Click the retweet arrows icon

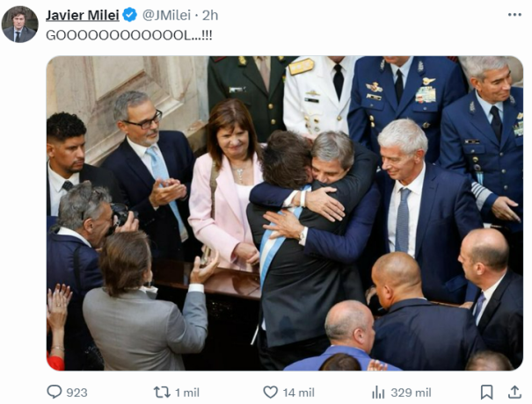(x=162, y=393)
